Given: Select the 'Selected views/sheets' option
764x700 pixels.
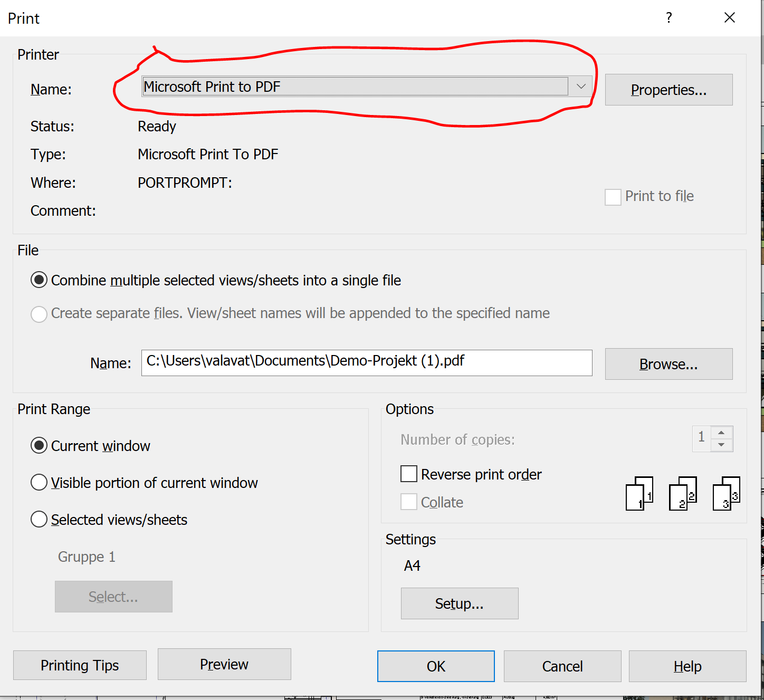Looking at the screenshot, I should point(39,519).
